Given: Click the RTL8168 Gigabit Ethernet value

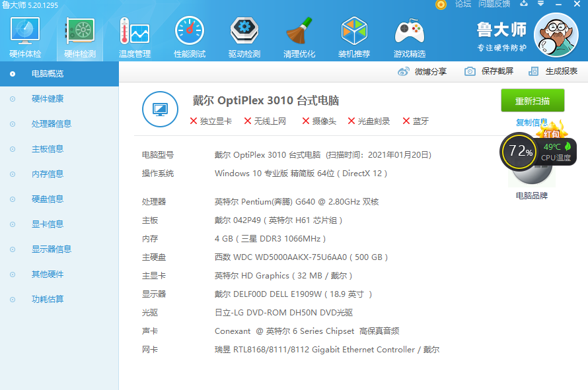Looking at the screenshot, I should coord(327,350).
